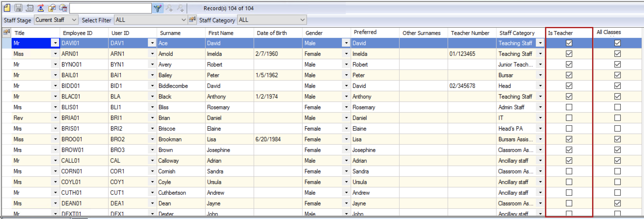
Task: Uncheck Is Teacher for David Ace
Action: pyautogui.click(x=569, y=43)
